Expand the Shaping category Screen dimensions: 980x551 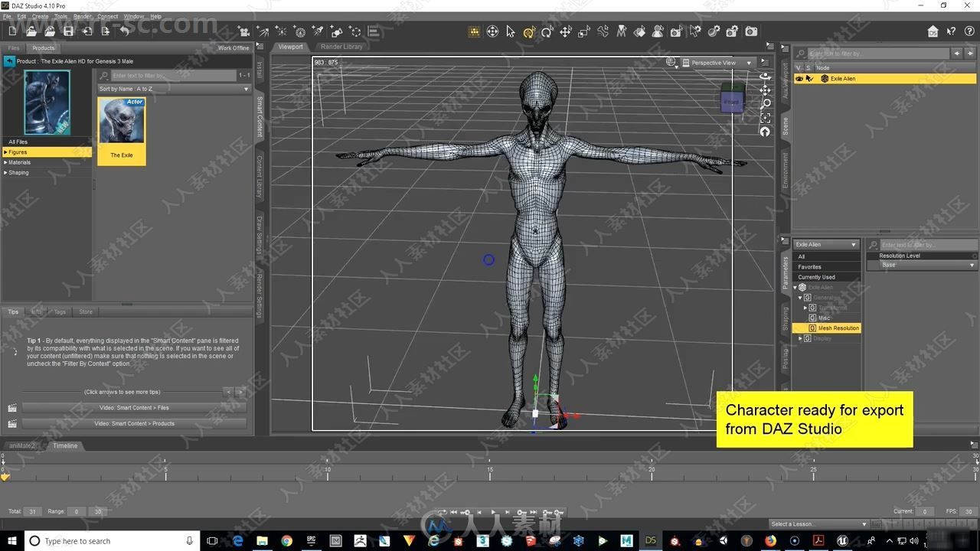click(x=6, y=172)
